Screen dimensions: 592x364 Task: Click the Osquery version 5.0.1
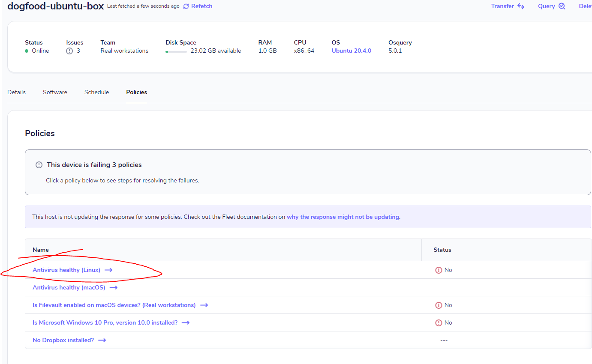click(395, 51)
